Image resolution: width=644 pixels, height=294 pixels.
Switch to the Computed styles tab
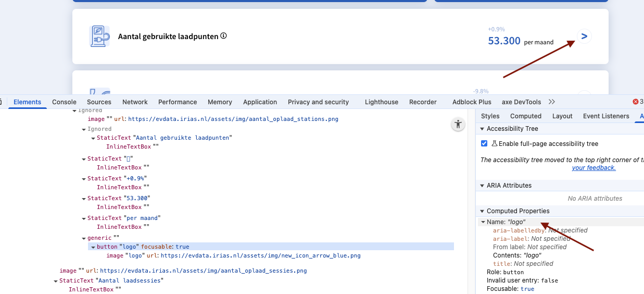(x=525, y=116)
